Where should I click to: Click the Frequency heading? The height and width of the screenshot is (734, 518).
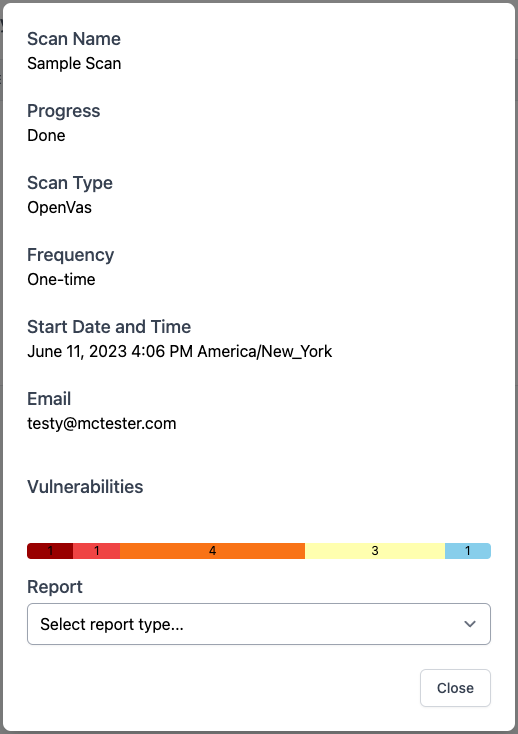71,255
